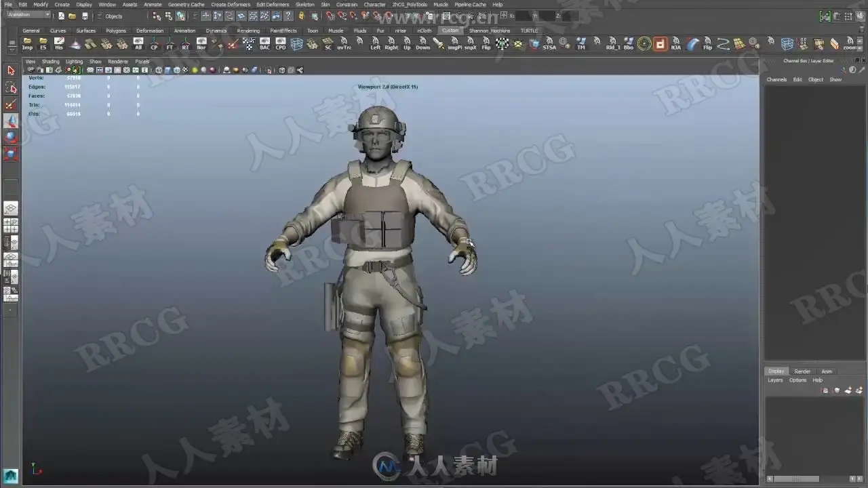Click the CP shelf button

[x=154, y=44]
